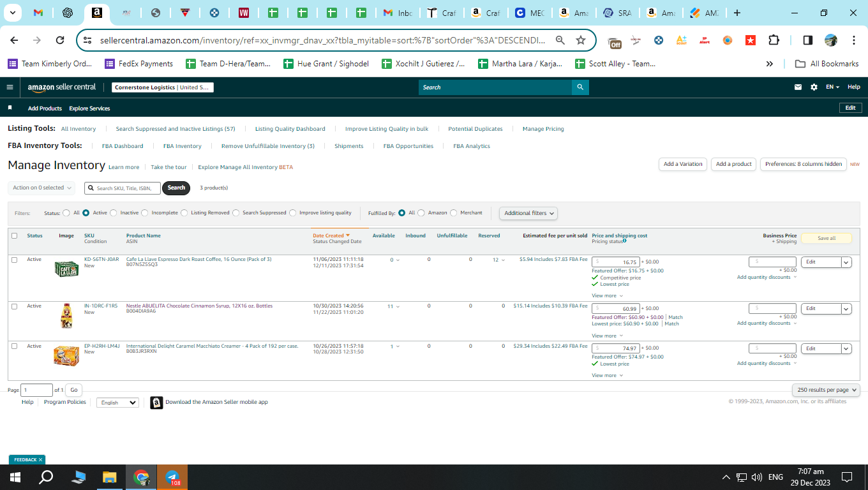Choose the Incomplete status radio filter
The width and height of the screenshot is (868, 490).
pyautogui.click(x=144, y=213)
